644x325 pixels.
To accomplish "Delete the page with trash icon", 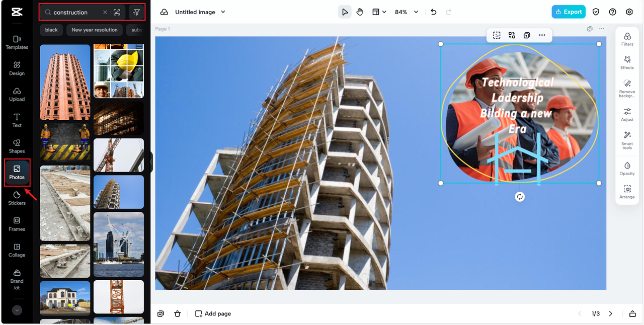I will click(177, 313).
